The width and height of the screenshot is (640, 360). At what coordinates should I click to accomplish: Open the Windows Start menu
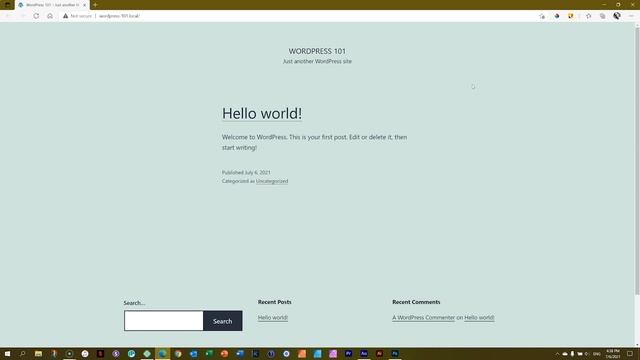(7, 353)
